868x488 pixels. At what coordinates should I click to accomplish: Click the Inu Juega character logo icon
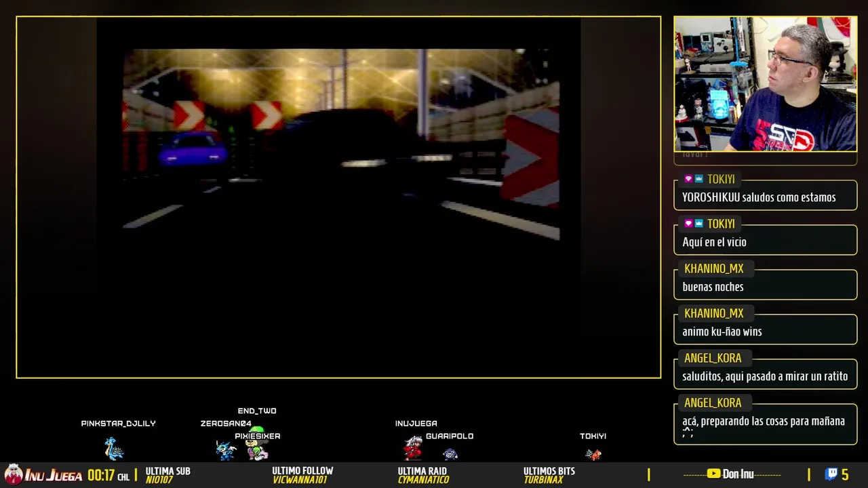pos(14,474)
